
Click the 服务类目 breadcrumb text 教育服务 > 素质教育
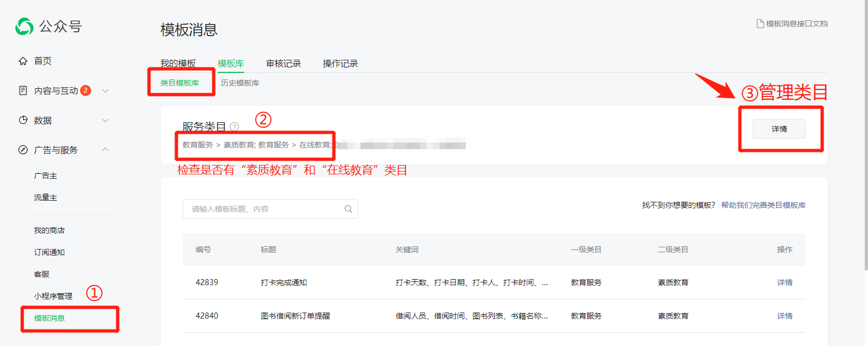218,145
